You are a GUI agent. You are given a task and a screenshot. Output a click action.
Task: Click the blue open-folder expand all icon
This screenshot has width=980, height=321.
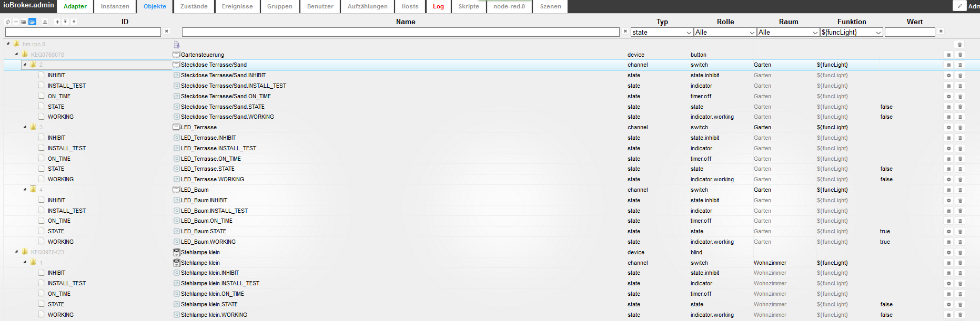[x=32, y=22]
